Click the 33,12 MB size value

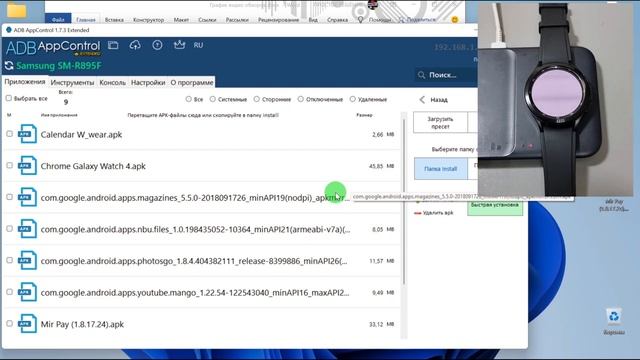pos(382,324)
